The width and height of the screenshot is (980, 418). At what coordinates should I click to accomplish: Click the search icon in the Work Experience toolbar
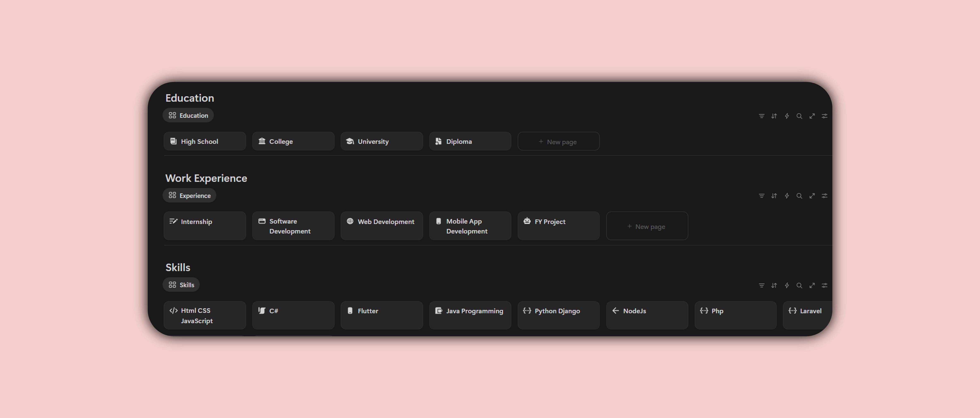[799, 196]
